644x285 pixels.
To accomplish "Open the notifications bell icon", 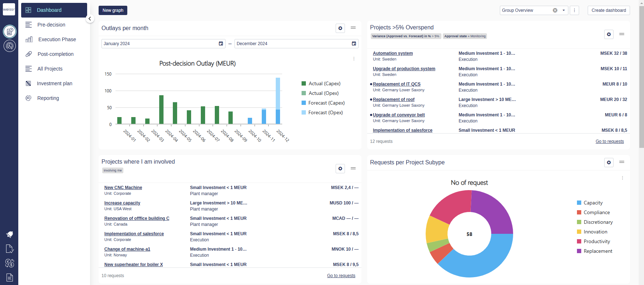I will [x=10, y=235].
